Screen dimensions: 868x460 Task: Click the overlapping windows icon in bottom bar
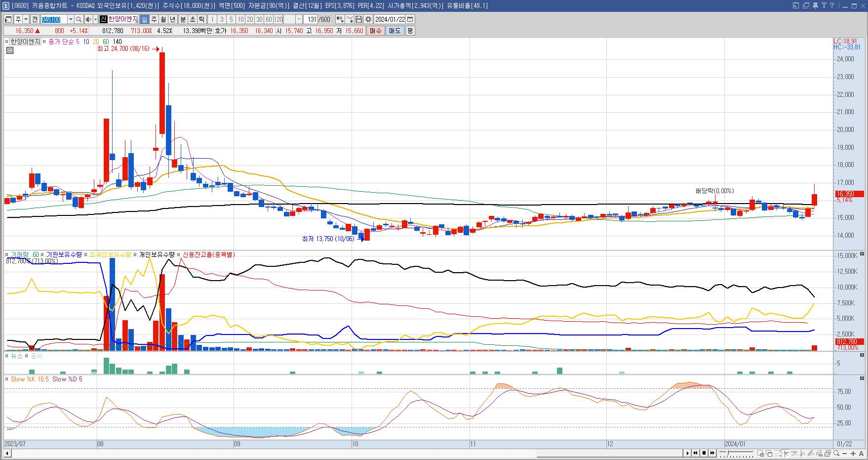pyautogui.click(x=769, y=453)
